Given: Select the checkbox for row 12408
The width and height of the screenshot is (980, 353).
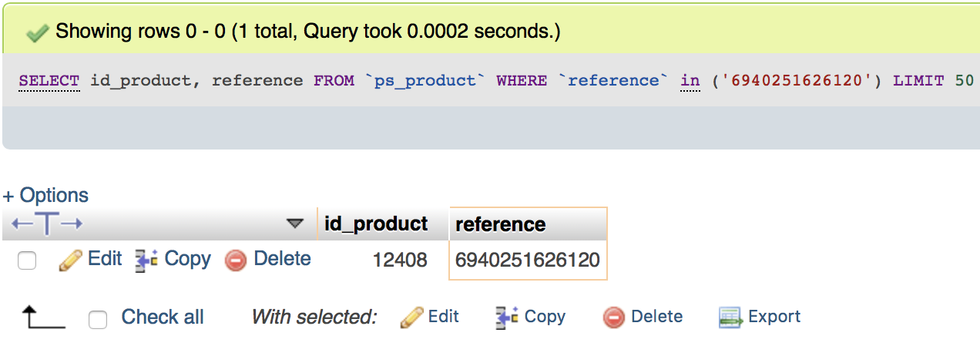Looking at the screenshot, I should coord(27,261).
